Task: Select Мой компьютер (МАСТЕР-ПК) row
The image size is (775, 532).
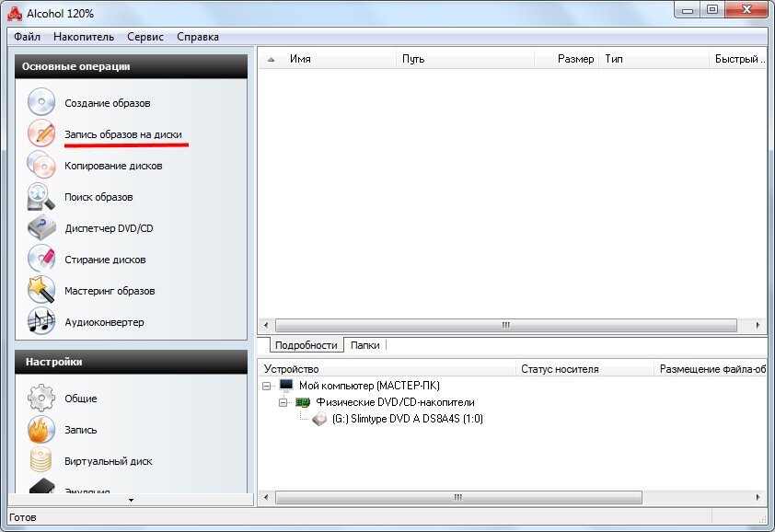Action: [369, 386]
